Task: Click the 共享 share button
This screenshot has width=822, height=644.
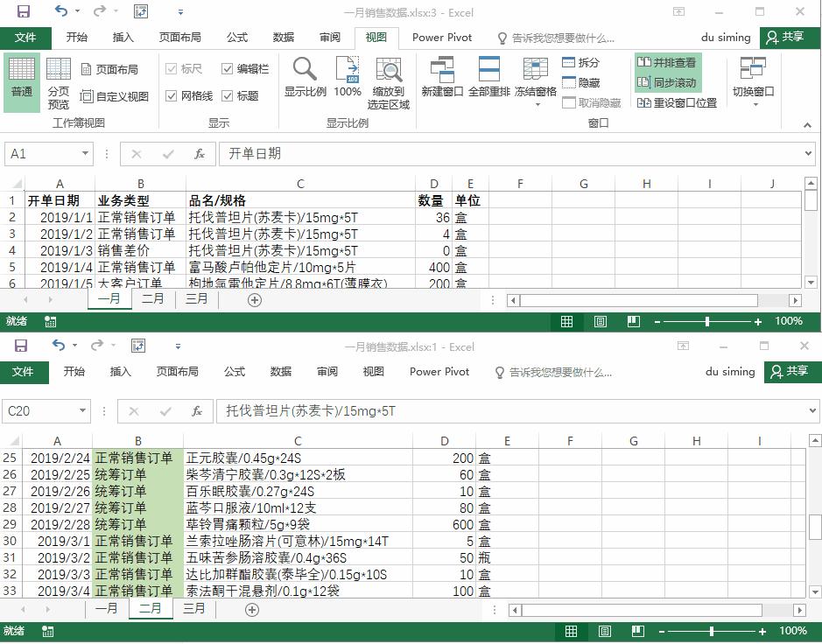Action: tap(791, 38)
